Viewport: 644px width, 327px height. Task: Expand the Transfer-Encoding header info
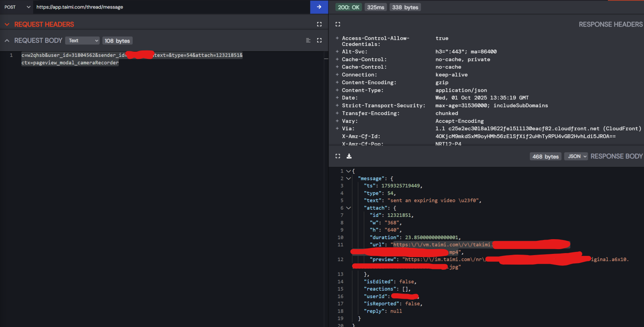[337, 113]
